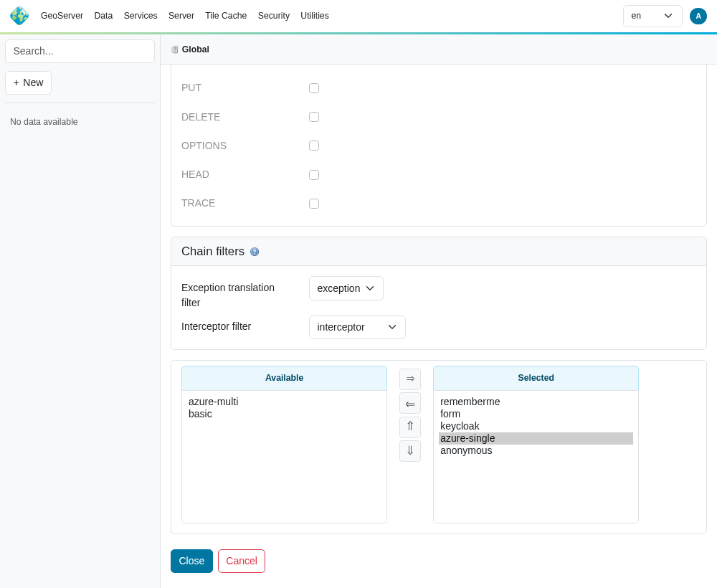The image size is (717, 588).
Task: Open Chain filters help icon
Action: point(255,252)
